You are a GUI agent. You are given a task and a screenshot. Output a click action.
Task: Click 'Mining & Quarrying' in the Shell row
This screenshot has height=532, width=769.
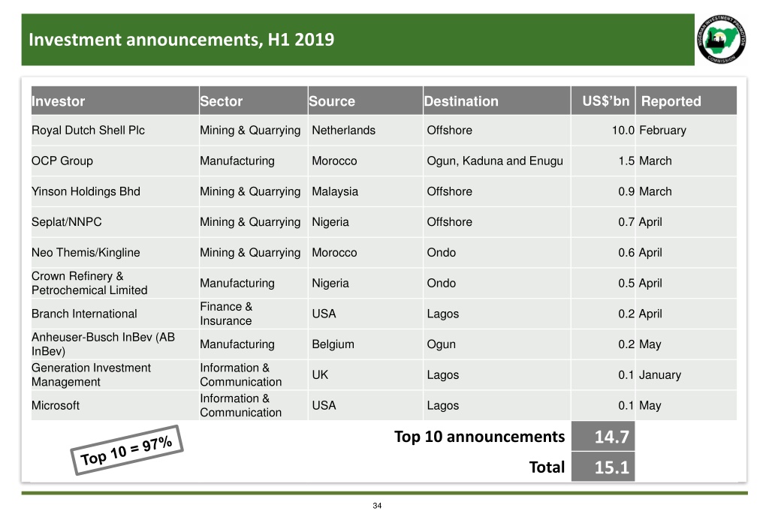pos(250,131)
